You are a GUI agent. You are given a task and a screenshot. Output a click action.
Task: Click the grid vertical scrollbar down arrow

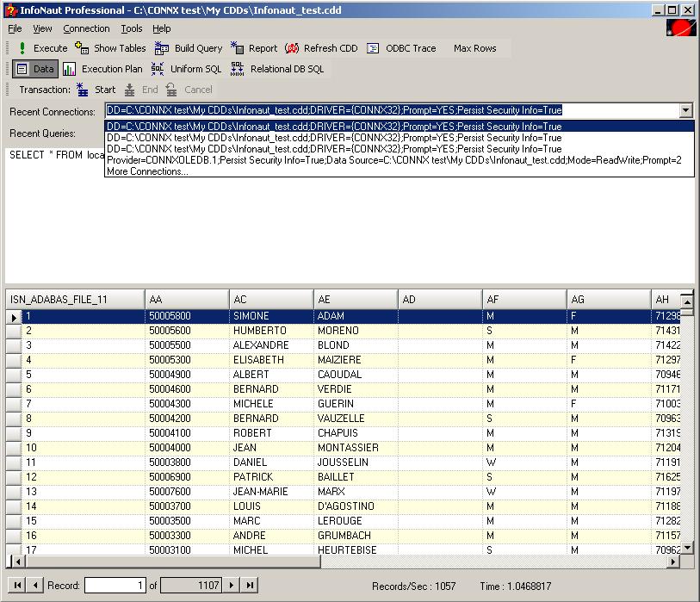[687, 547]
